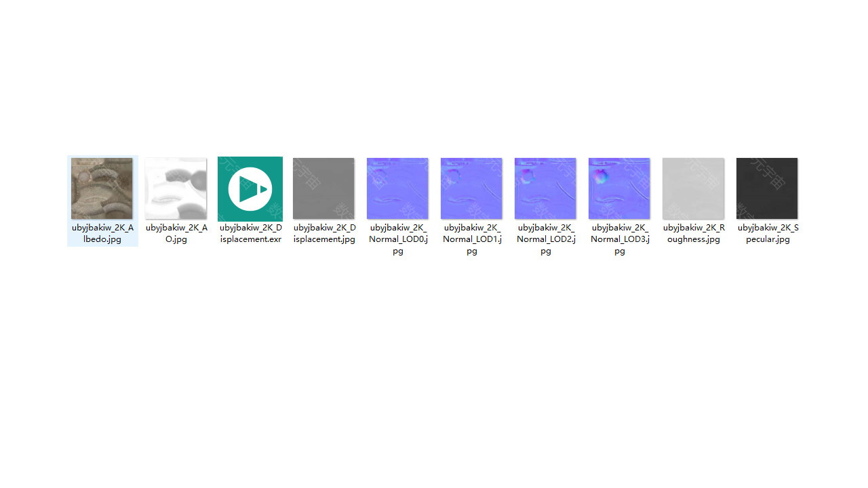Select the Normal_LOD0 map thumbnail
The image size is (868, 488).
click(397, 188)
